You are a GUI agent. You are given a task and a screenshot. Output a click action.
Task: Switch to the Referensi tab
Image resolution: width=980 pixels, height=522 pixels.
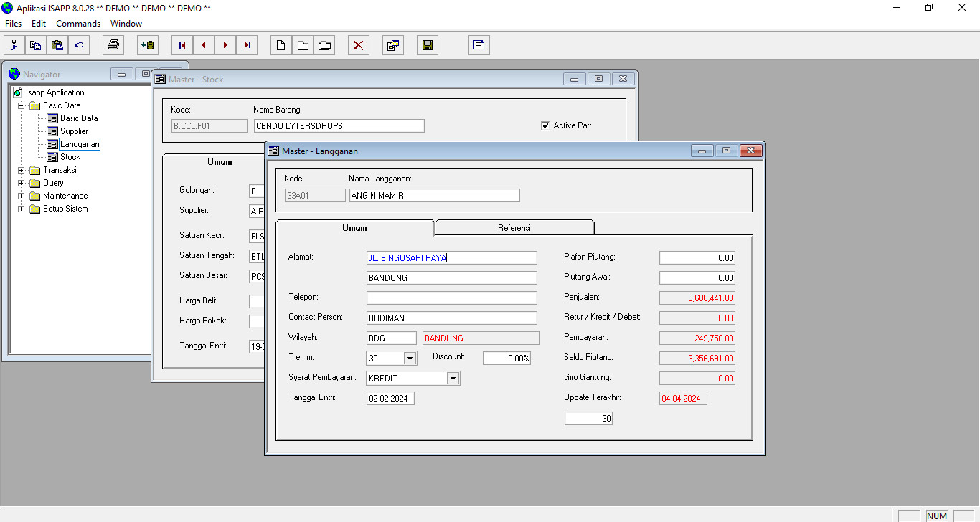click(x=514, y=228)
